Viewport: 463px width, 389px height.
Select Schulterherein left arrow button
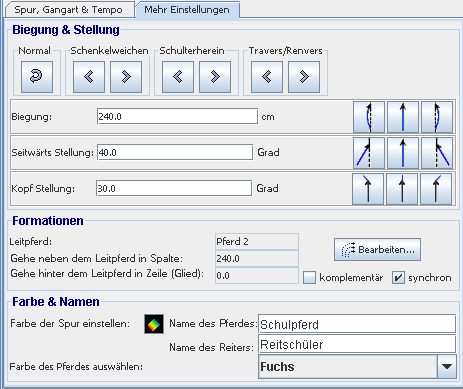pyautogui.click(x=178, y=77)
